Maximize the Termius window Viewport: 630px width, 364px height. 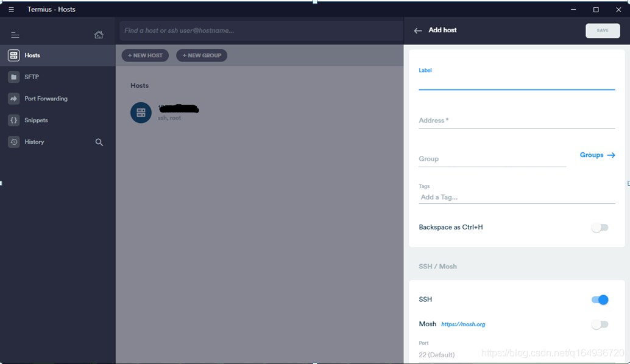tap(596, 9)
